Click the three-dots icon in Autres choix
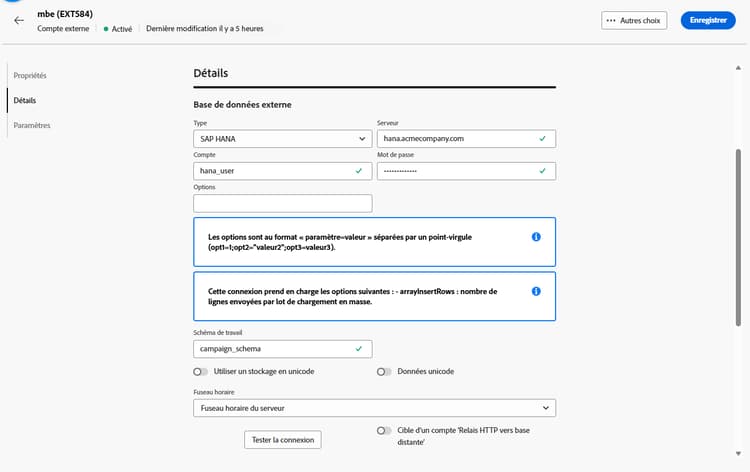Viewport: 750px width, 472px height. (611, 21)
